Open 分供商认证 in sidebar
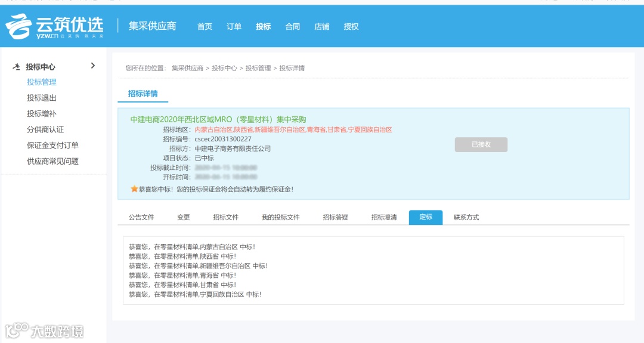644x343 pixels. click(45, 129)
